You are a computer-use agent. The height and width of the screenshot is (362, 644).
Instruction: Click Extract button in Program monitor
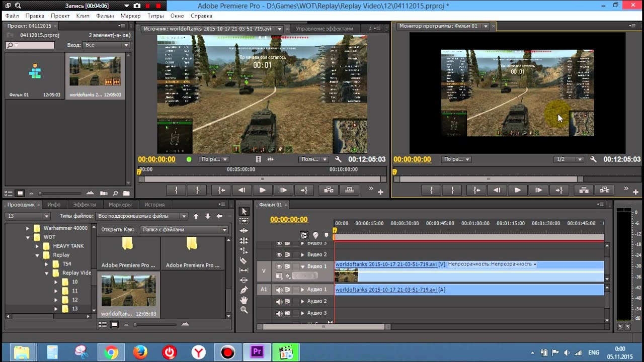[605, 190]
